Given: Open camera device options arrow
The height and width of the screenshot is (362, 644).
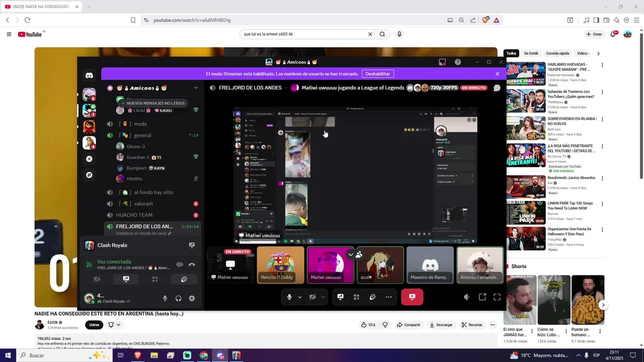Looking at the screenshot, I should click(x=323, y=297).
